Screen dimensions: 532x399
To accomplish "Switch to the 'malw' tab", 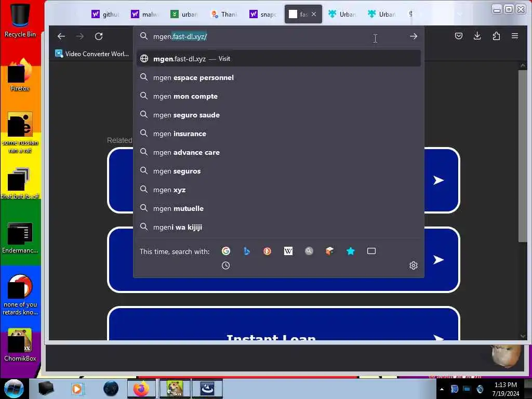I will tap(145, 14).
